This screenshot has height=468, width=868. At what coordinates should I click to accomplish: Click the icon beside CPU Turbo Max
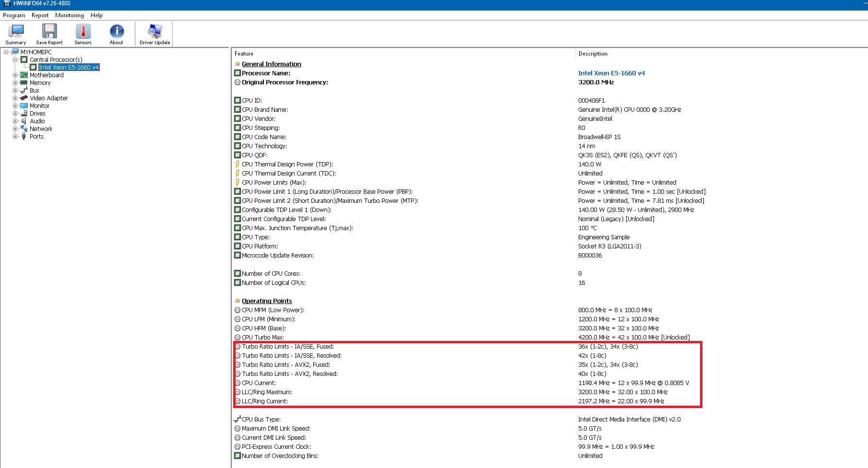tap(237, 337)
